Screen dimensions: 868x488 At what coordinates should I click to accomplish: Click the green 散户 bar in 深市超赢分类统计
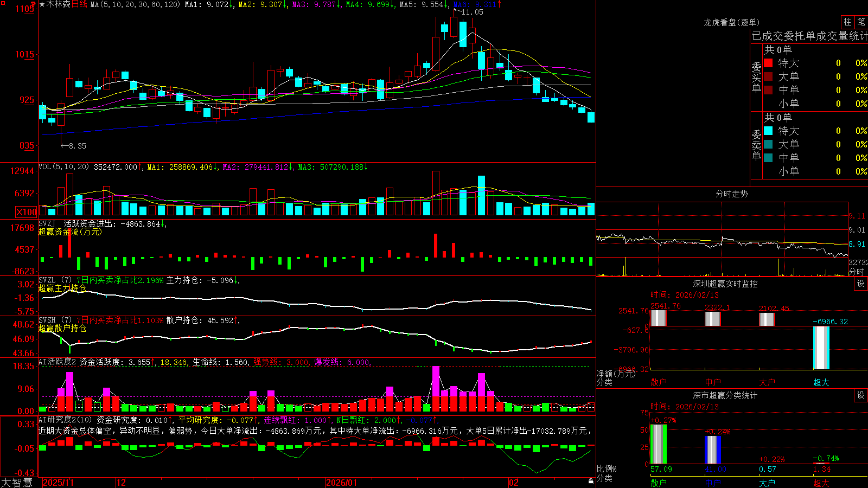click(x=659, y=444)
